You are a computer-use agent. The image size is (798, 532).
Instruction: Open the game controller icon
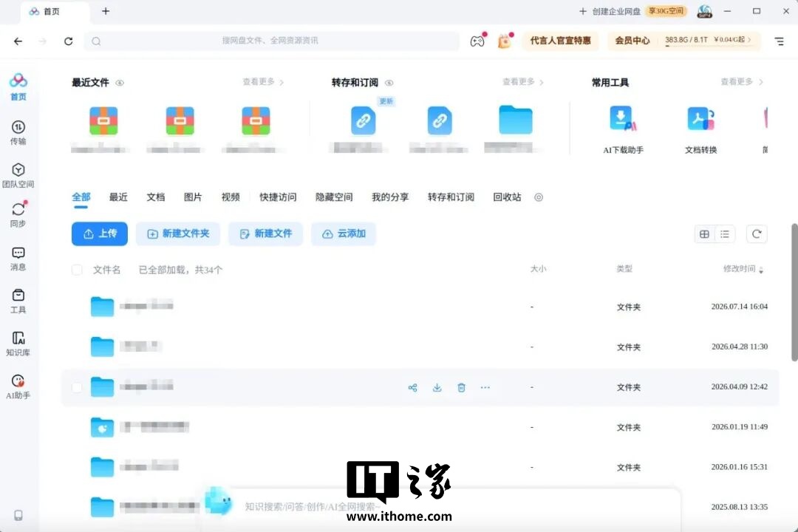tap(477, 41)
